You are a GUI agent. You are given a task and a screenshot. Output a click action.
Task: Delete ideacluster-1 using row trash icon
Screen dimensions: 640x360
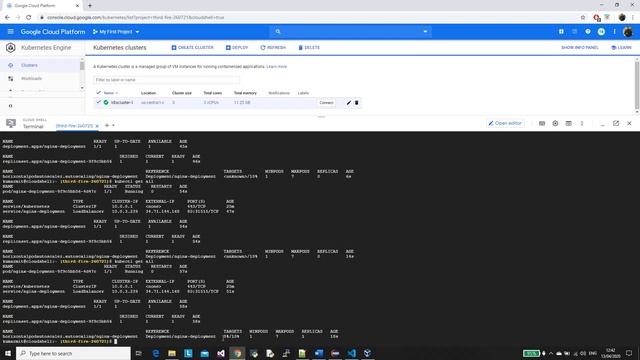coord(356,103)
